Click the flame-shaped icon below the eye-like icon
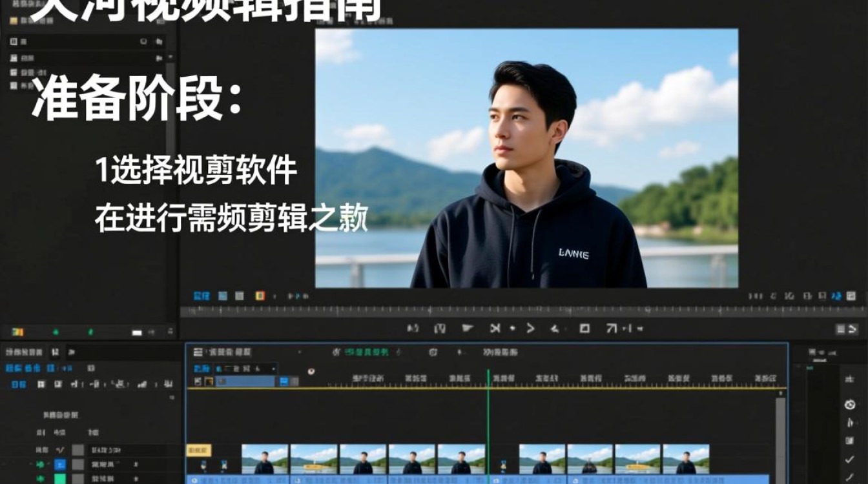This screenshot has width=868, height=484. point(850,423)
